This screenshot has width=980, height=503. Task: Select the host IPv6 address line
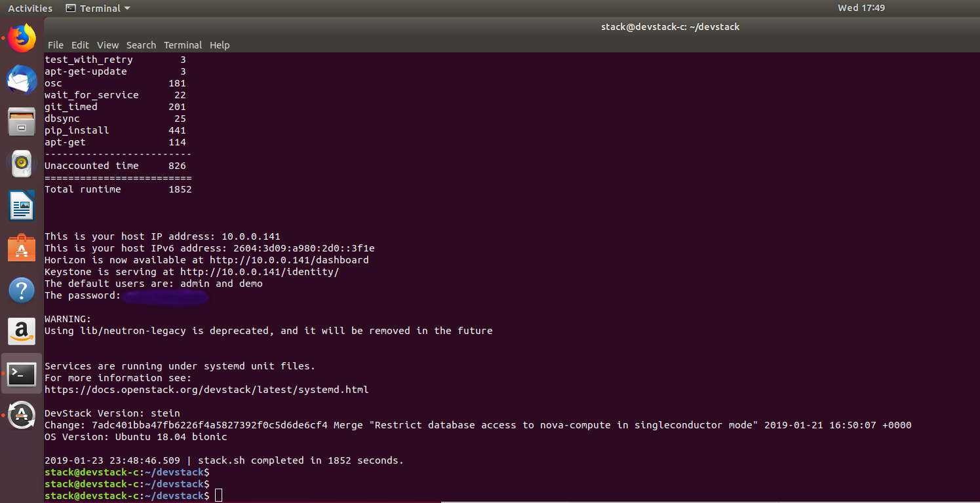210,248
